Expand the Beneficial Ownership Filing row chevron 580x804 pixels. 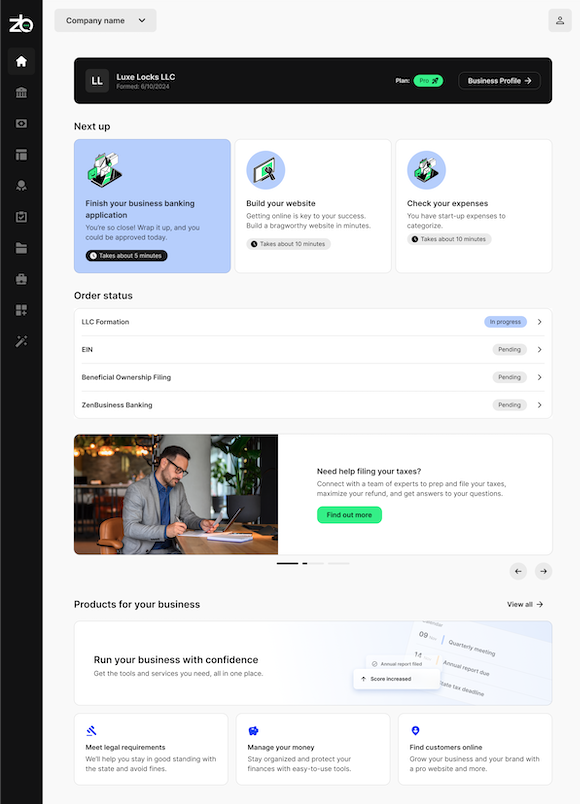point(539,377)
